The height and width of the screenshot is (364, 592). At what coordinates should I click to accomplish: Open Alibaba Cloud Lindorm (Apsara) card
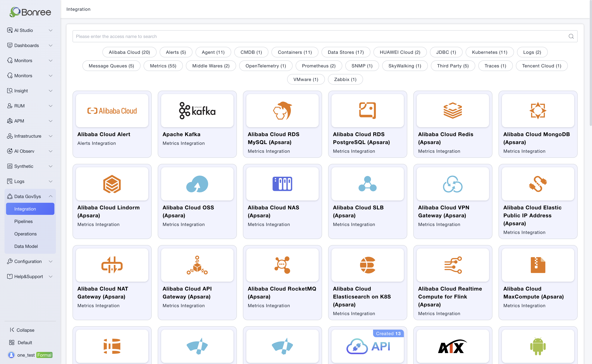tap(112, 201)
